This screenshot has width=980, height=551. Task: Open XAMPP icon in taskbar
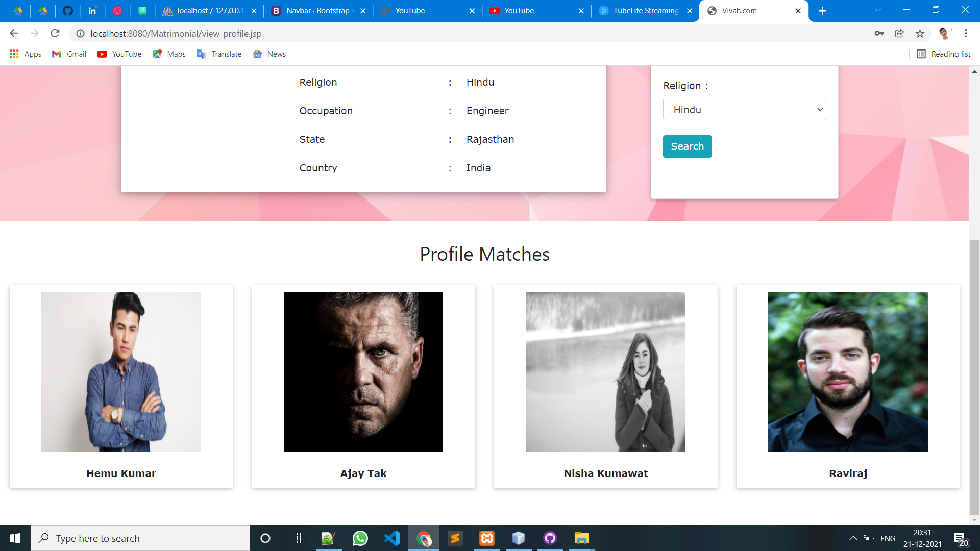click(487, 538)
